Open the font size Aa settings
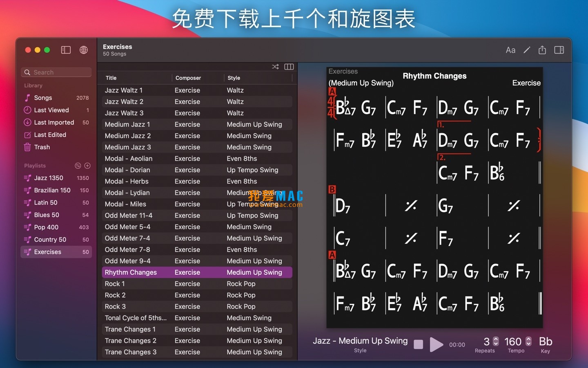The width and height of the screenshot is (588, 368). (510, 50)
